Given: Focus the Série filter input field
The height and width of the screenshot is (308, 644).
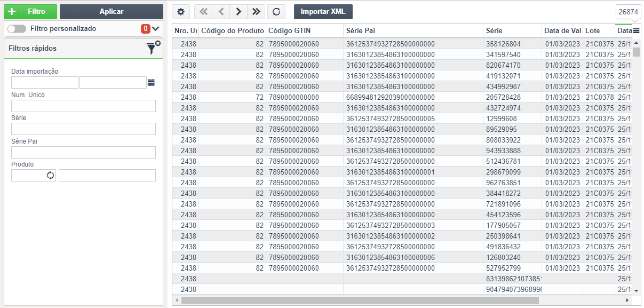Looking at the screenshot, I should (83, 129).
